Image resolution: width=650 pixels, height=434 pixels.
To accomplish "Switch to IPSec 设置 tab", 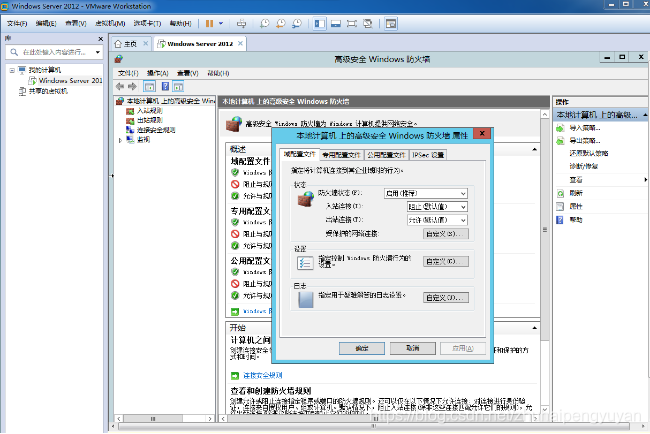I will [x=428, y=155].
